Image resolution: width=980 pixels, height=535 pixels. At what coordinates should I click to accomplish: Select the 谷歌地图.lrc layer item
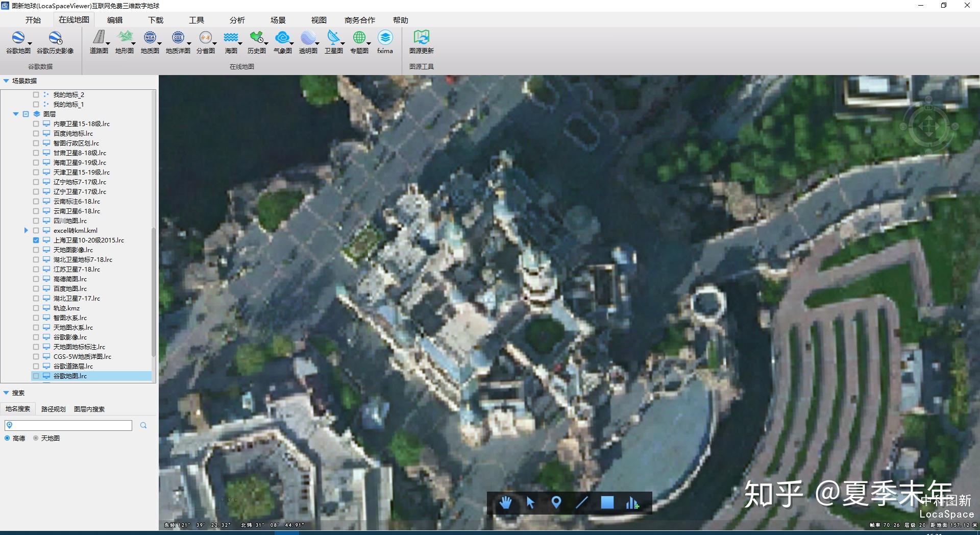tap(70, 376)
